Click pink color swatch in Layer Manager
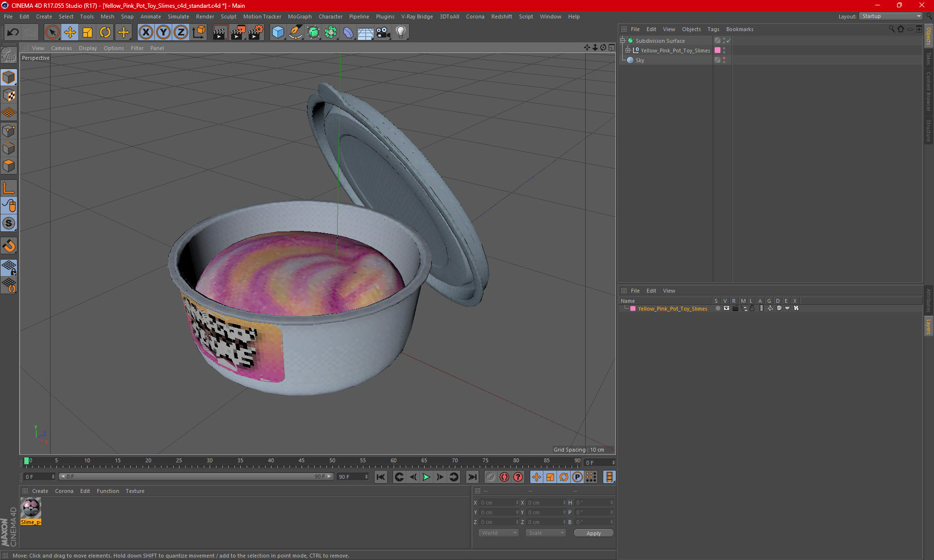934x560 pixels. pos(633,309)
